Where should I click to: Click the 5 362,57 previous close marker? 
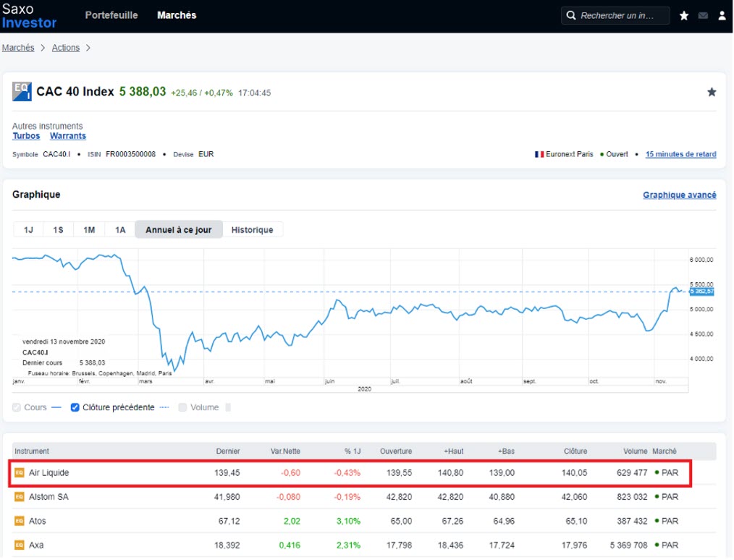click(701, 292)
